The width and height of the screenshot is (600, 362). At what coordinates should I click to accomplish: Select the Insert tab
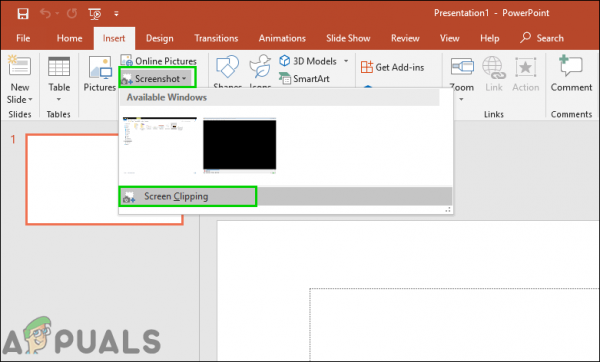coord(114,38)
